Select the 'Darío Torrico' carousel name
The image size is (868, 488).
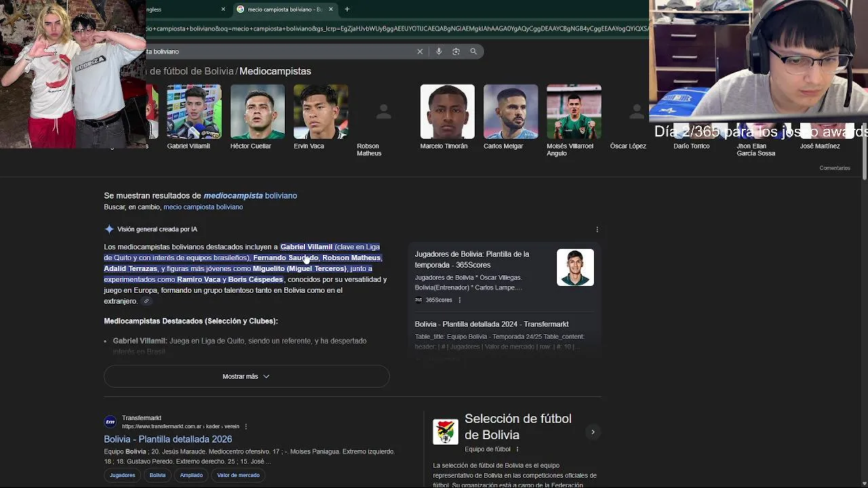692,146
